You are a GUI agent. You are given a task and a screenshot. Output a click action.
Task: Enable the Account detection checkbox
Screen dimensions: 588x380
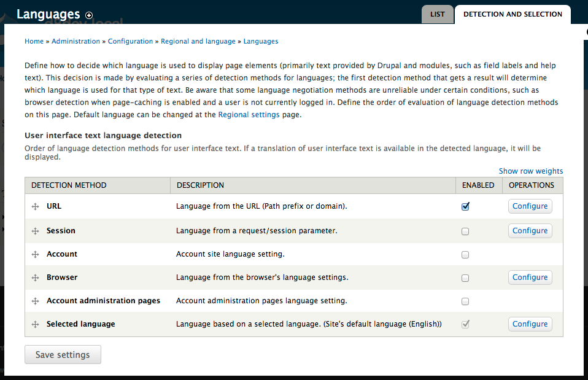click(465, 255)
